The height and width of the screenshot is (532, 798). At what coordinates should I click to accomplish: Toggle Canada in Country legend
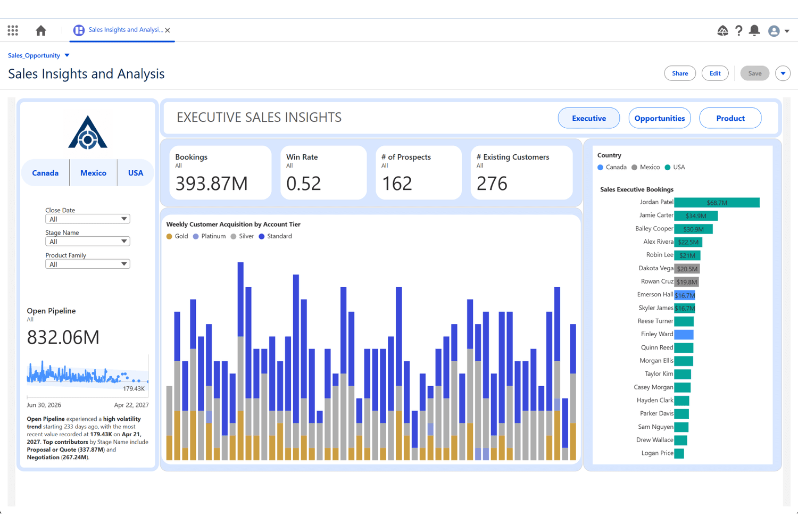click(x=612, y=167)
